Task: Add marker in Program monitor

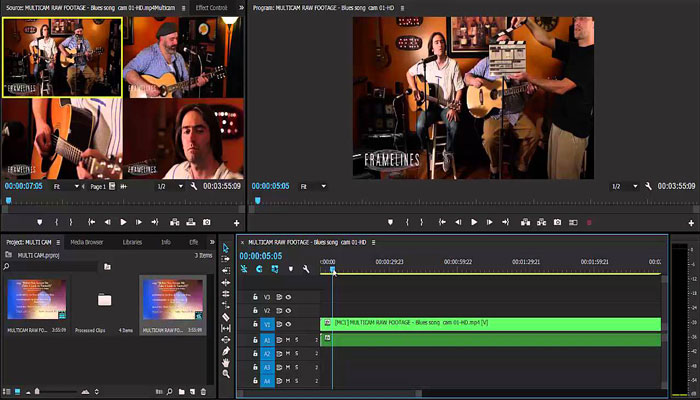Action: [x=390, y=222]
